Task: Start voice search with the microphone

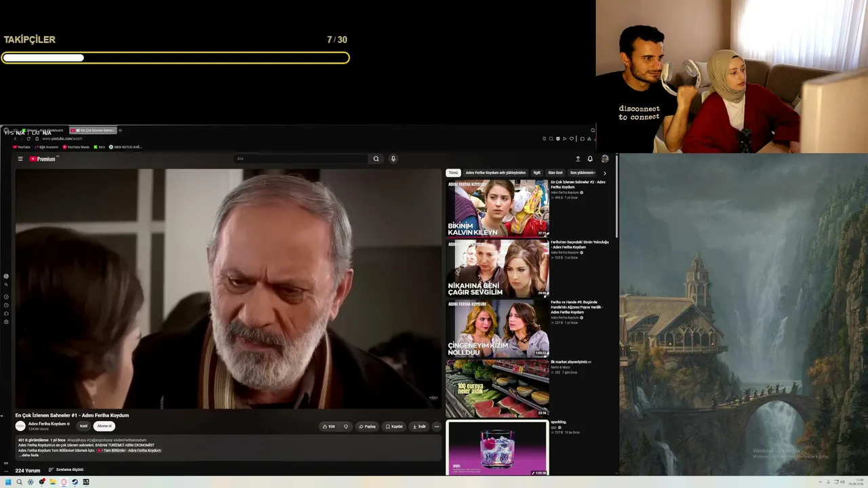Action: [x=393, y=159]
